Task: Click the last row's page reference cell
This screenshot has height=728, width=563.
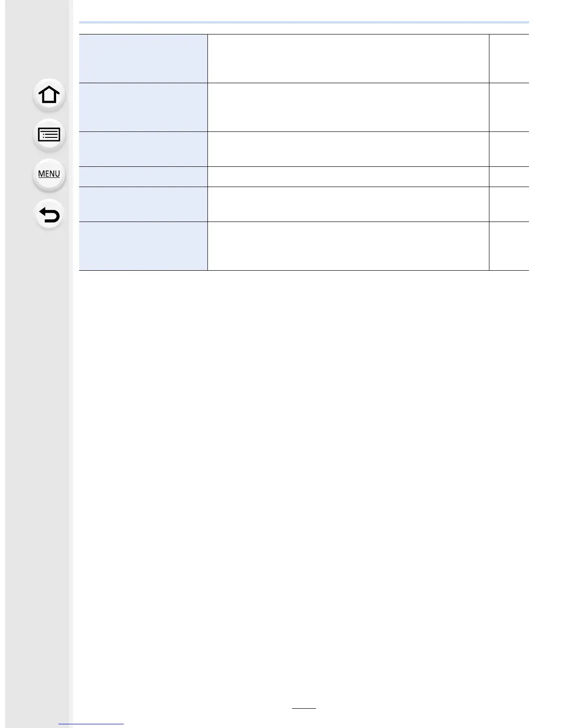Action: [x=509, y=246]
